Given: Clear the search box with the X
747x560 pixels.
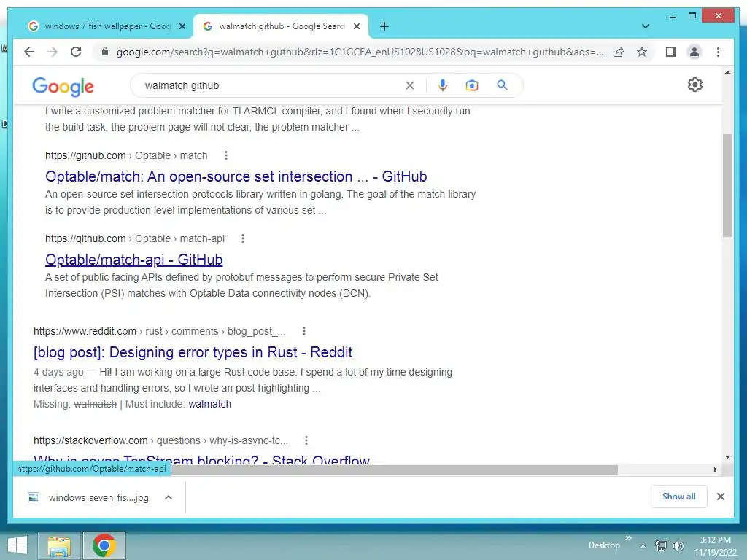Looking at the screenshot, I should 410,85.
